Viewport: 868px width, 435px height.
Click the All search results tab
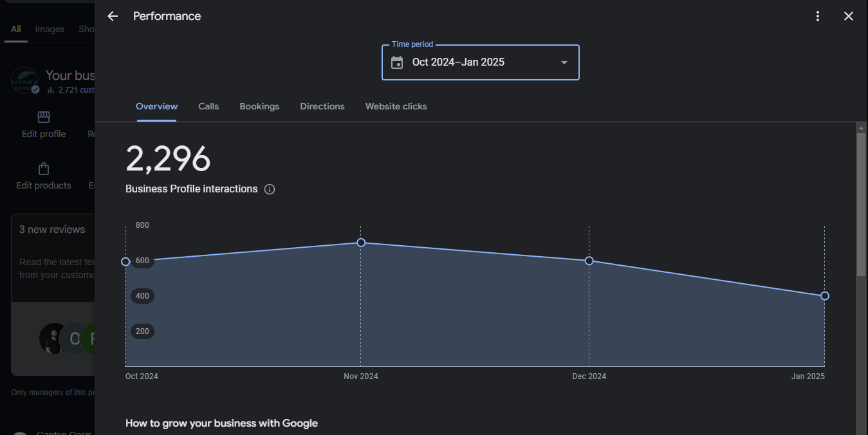pos(16,29)
